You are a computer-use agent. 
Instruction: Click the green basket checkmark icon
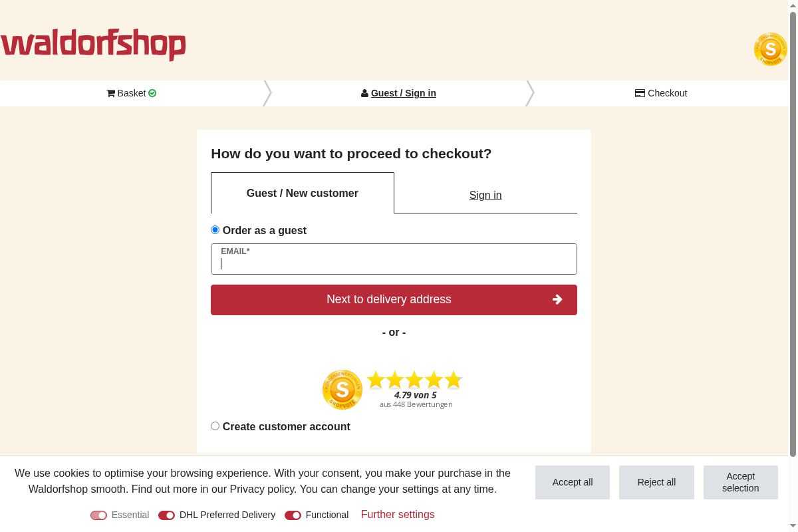point(152,93)
